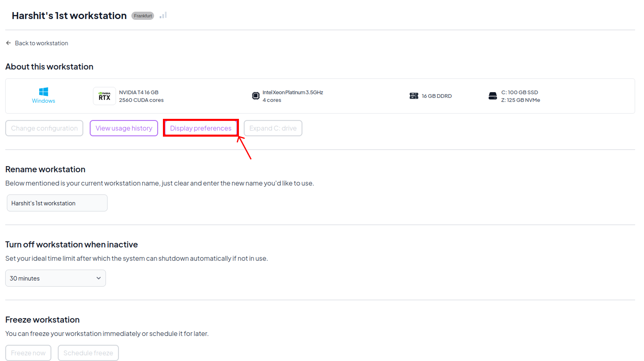Open the inactive timeout dropdown
This screenshot has width=644, height=361.
(55, 278)
